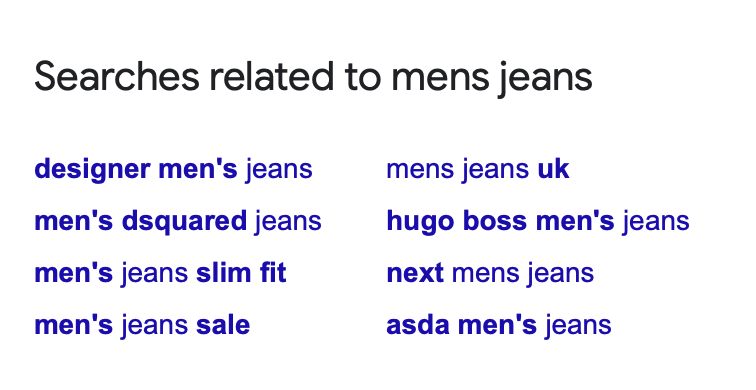756x390 pixels.
Task: Open men's dsquared jeans suggestion
Action: pos(178,222)
